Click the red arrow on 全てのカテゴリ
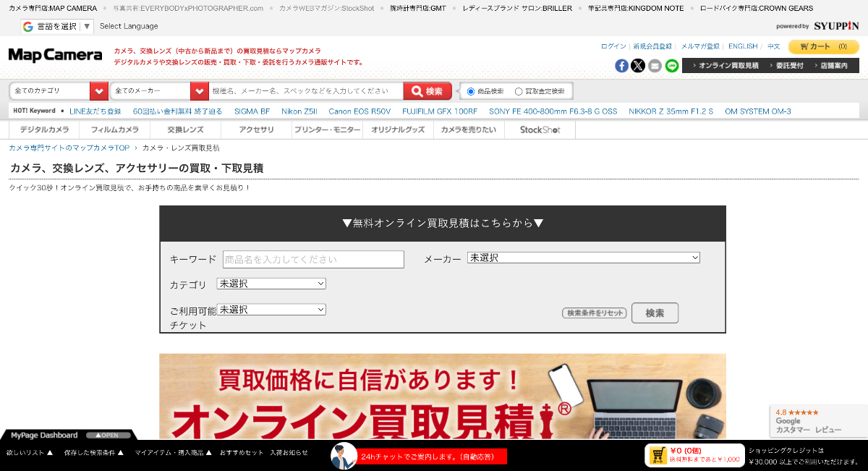 click(99, 91)
